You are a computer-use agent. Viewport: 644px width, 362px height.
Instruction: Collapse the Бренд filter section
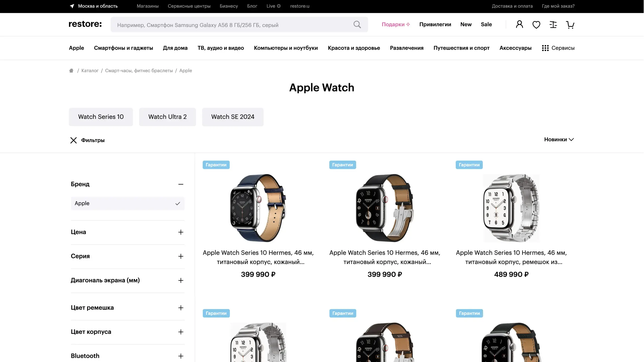[181, 184]
